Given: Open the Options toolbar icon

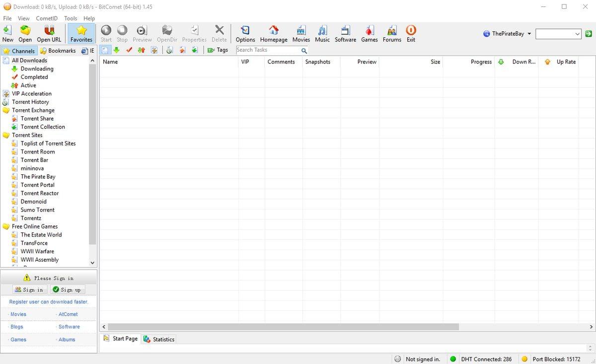Looking at the screenshot, I should (x=245, y=34).
